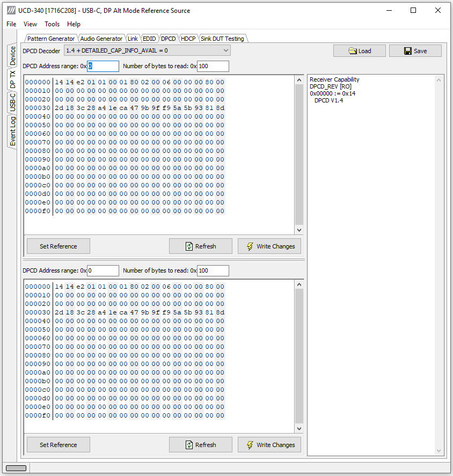
Task: Click the upper Refresh page icon
Action: point(189,246)
